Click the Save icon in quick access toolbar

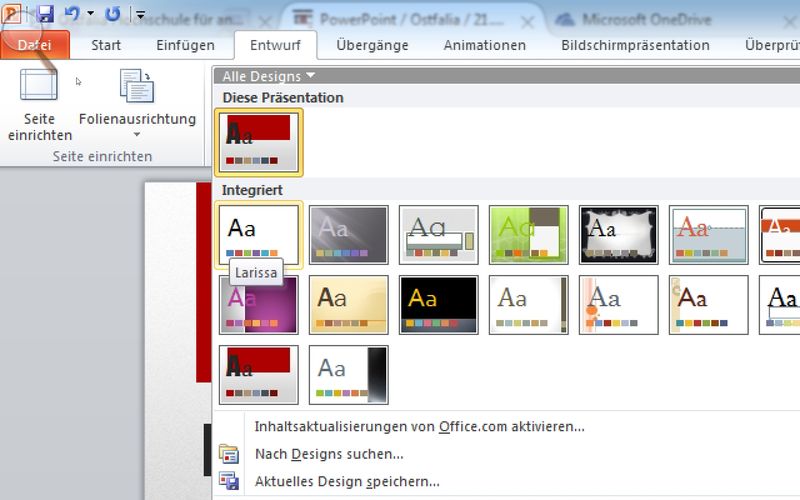[x=45, y=15]
